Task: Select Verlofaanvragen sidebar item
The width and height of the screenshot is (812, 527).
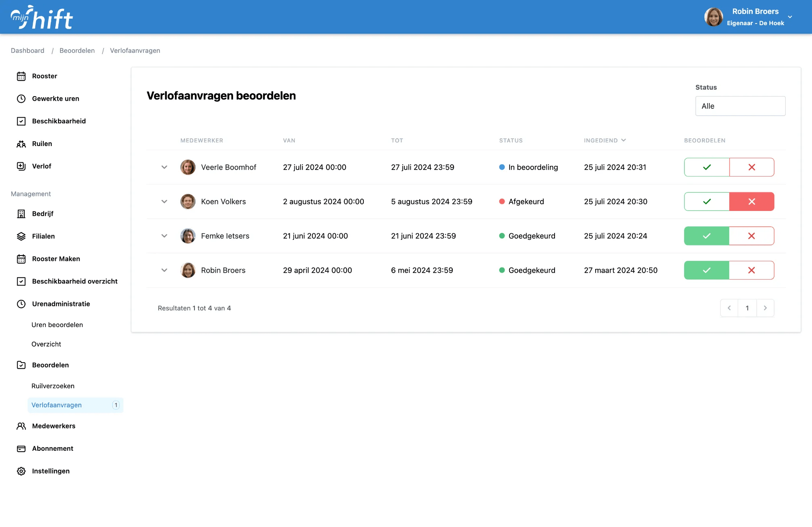Action: [76, 405]
